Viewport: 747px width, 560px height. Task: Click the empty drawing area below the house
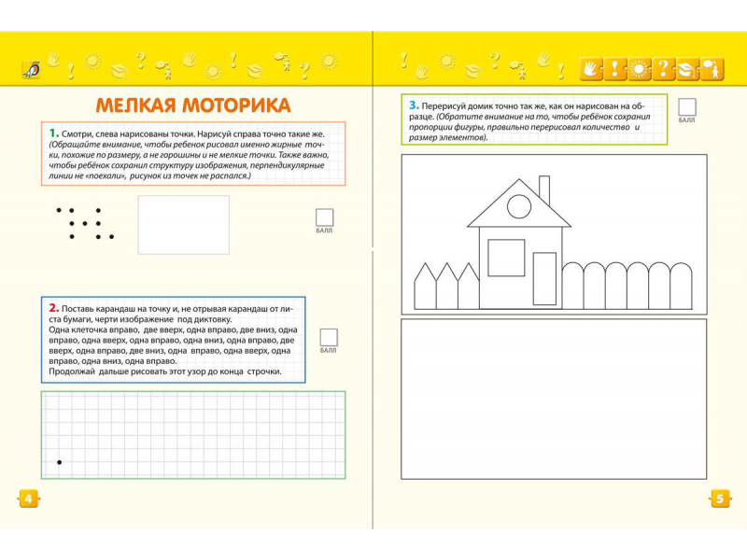pos(553,399)
